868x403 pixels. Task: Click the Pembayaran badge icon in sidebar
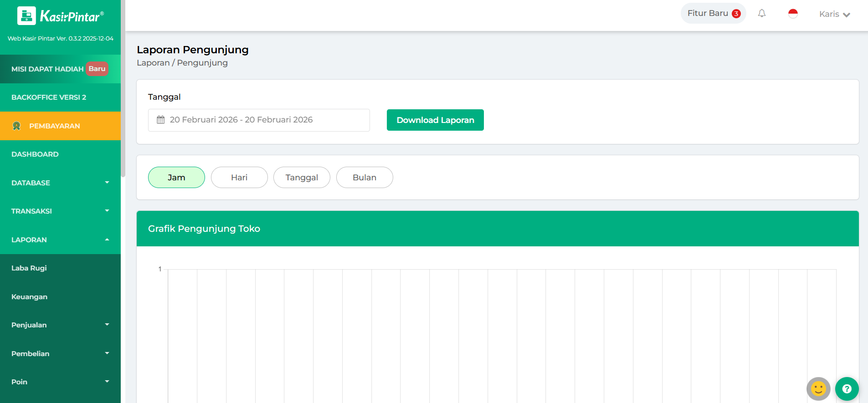tap(17, 126)
